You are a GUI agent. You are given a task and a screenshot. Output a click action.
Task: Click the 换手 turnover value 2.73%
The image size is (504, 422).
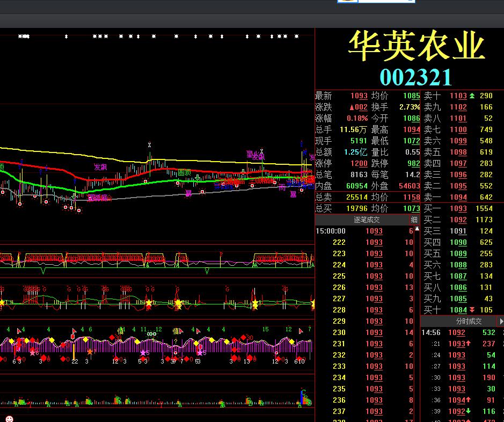click(x=410, y=107)
